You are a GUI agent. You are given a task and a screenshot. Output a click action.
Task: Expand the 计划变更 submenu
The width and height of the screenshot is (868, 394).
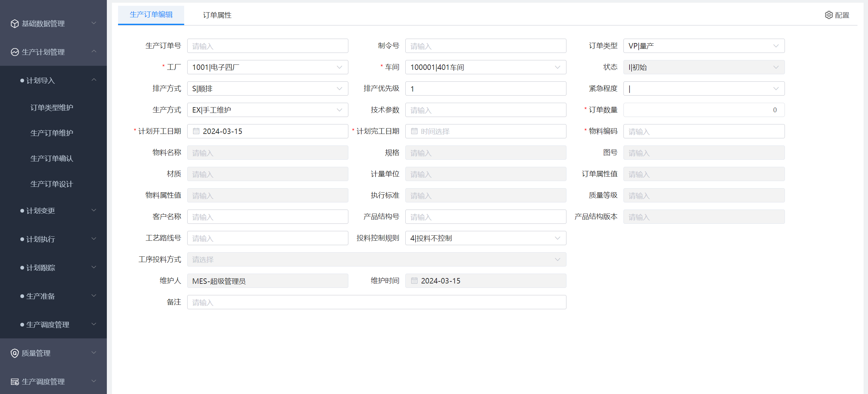coord(53,211)
